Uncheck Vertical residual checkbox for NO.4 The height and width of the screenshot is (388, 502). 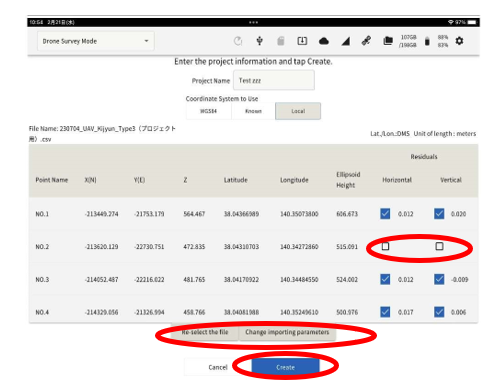point(439,312)
